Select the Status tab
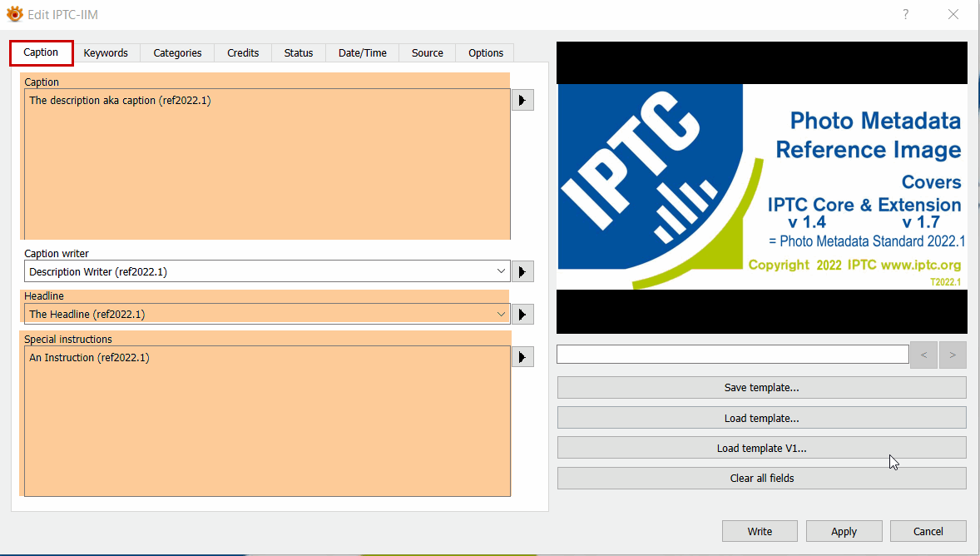Screen dimensions: 980x556 [x=299, y=53]
